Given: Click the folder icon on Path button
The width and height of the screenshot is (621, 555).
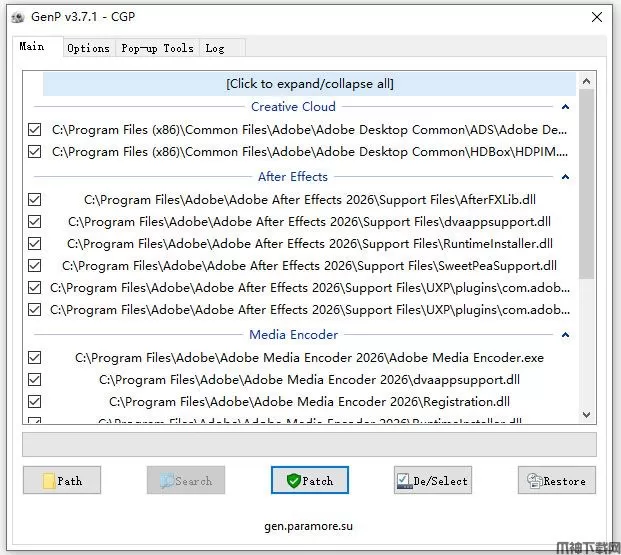Looking at the screenshot, I should tap(49, 481).
